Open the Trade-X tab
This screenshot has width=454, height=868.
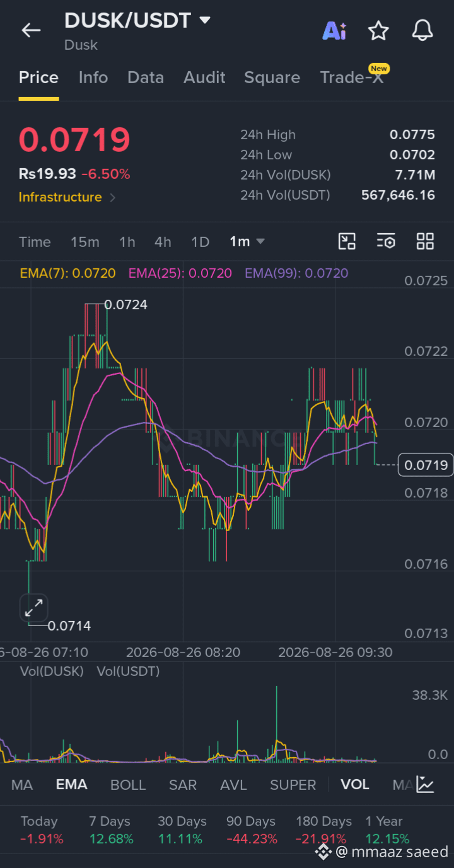point(352,77)
